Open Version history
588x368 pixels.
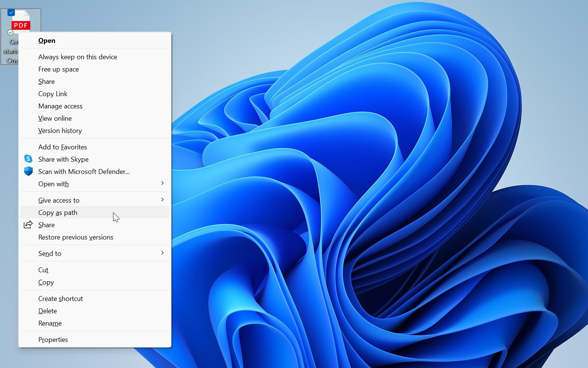[95, 131]
